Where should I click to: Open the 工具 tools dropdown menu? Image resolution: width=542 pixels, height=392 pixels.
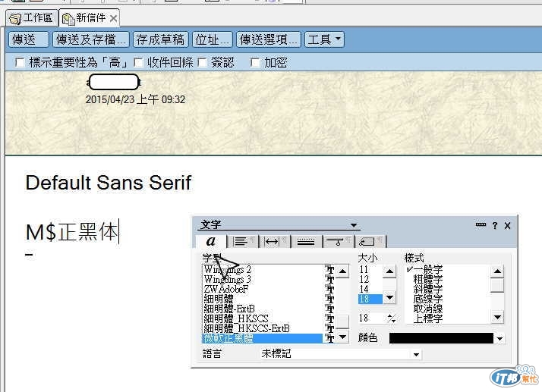coord(324,39)
